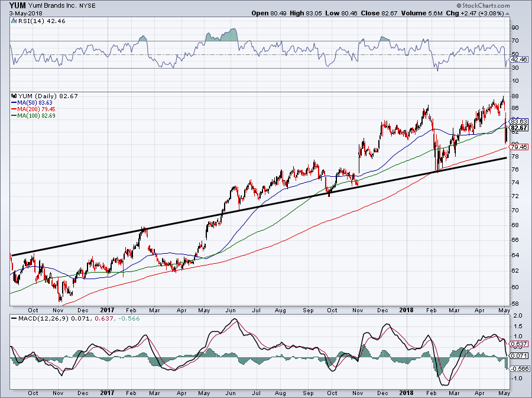The height and width of the screenshot is (398, 532).
Task: Click the 2.0 level on the MACD axis
Action: coord(517,316)
